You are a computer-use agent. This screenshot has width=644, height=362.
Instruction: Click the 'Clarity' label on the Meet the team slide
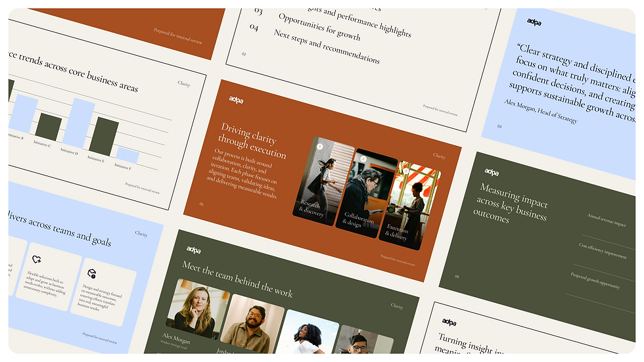coord(397,306)
